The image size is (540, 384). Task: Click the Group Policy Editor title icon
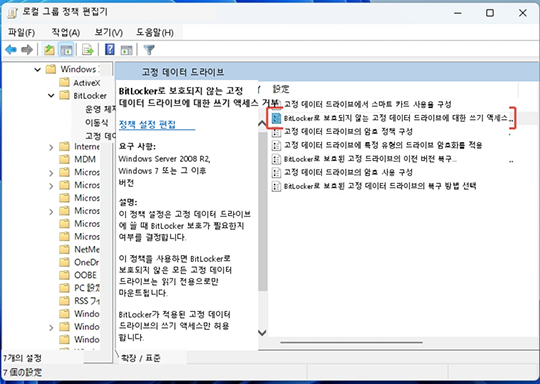[12, 13]
